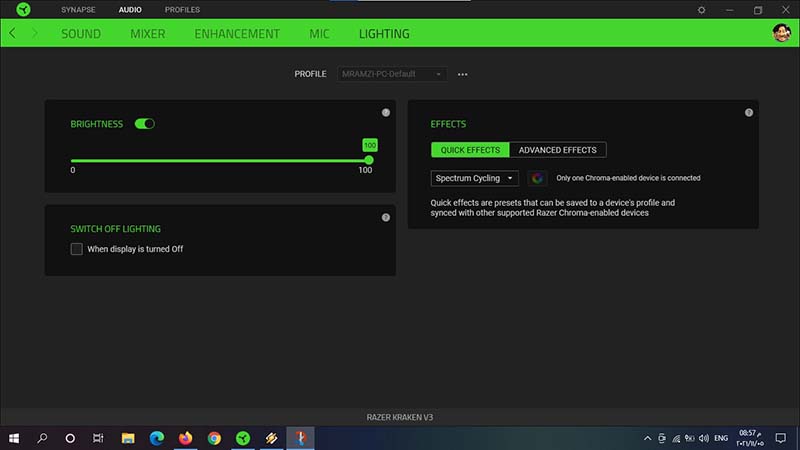
Task: Click the user profile avatar
Action: (781, 33)
